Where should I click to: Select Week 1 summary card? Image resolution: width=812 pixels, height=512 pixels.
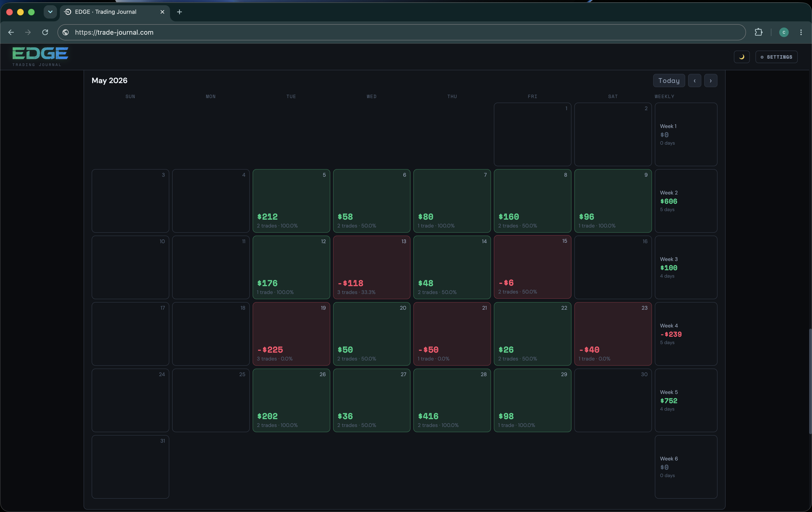click(686, 134)
